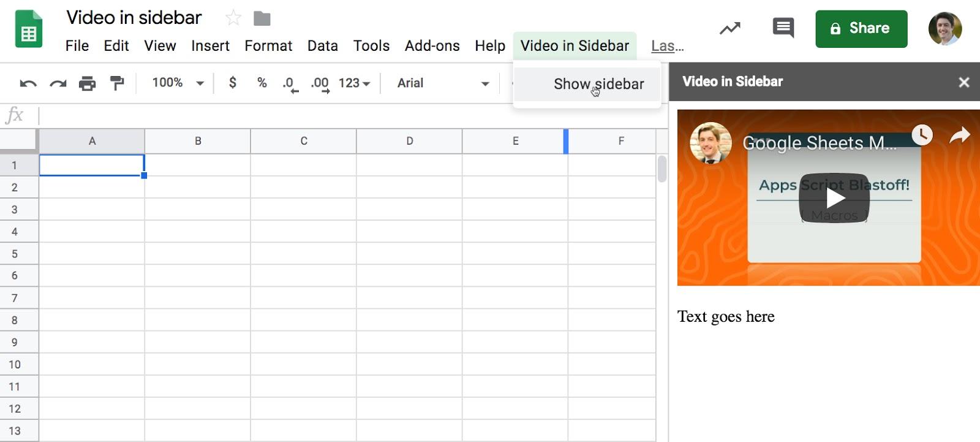
Task: Open the user account avatar
Action: 945,28
